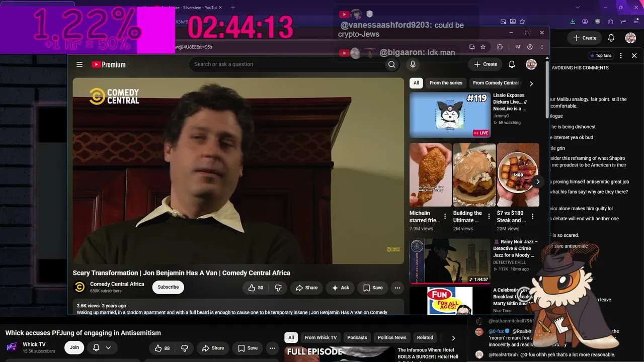The height and width of the screenshot is (362, 644).
Task: Click the search or ask a question field
Action: [x=287, y=64]
